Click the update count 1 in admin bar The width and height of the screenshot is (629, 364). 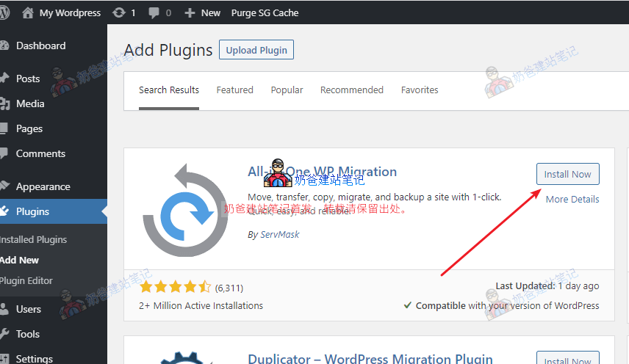pyautogui.click(x=133, y=12)
